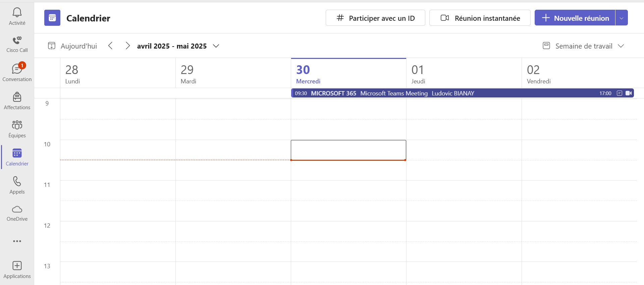Open Équipes teams icon
The width and height of the screenshot is (644, 285).
[17, 129]
